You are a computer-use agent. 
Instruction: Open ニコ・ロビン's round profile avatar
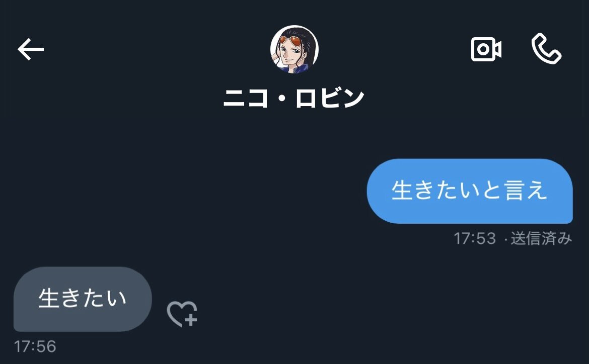tap(294, 49)
